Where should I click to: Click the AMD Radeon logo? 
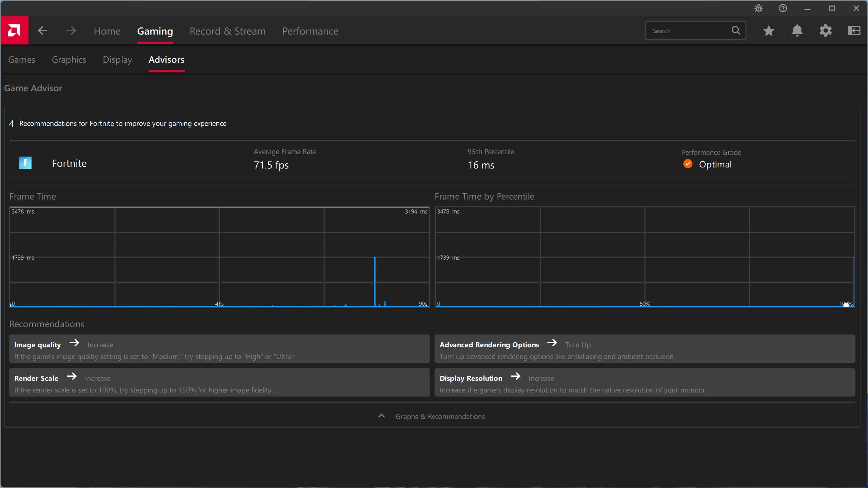(14, 30)
